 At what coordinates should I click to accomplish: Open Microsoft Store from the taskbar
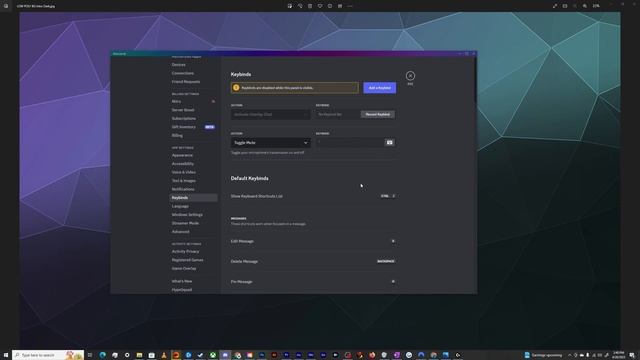(151, 355)
